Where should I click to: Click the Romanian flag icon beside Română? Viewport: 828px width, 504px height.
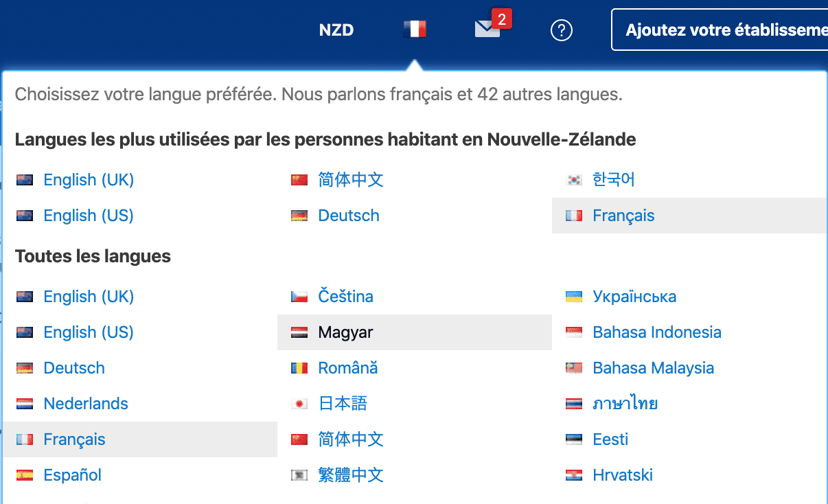[299, 368]
